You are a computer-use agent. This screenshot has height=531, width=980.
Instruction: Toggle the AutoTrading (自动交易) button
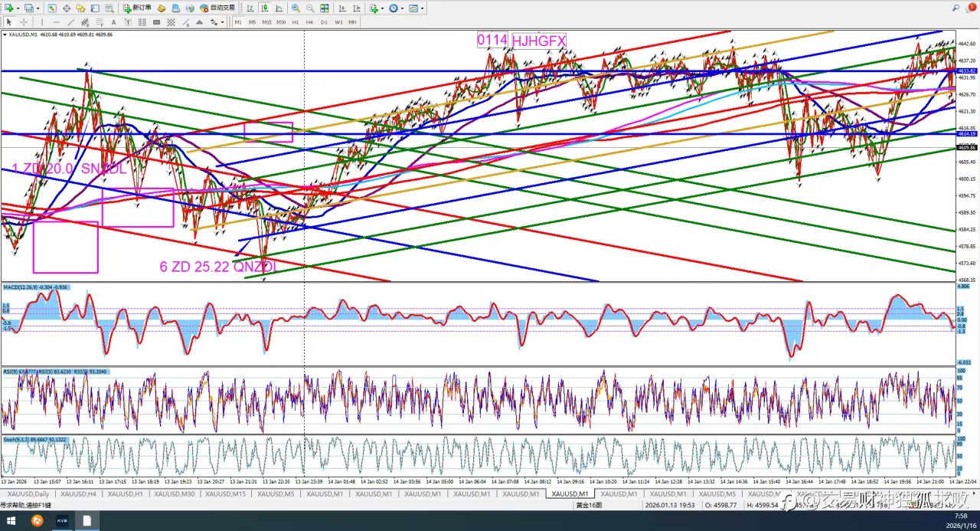click(217, 8)
